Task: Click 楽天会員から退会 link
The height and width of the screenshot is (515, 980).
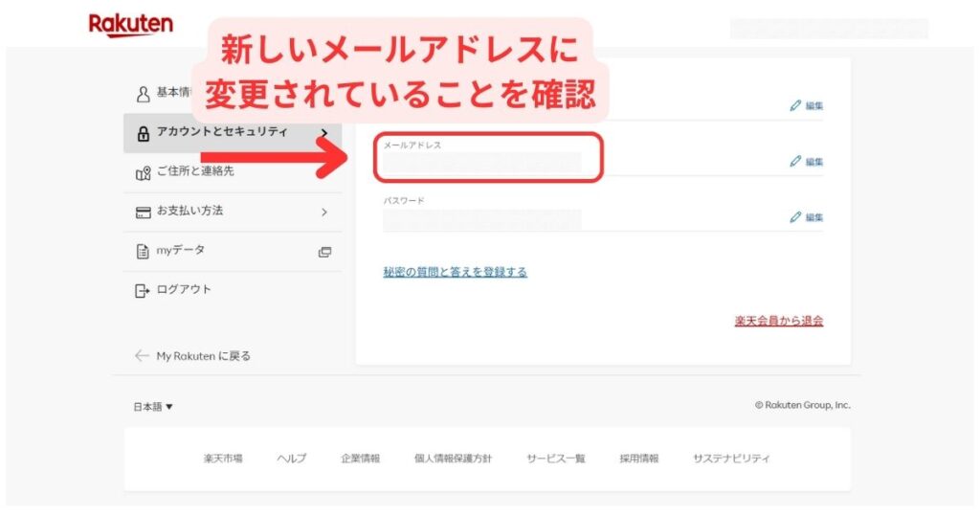Action: point(779,321)
